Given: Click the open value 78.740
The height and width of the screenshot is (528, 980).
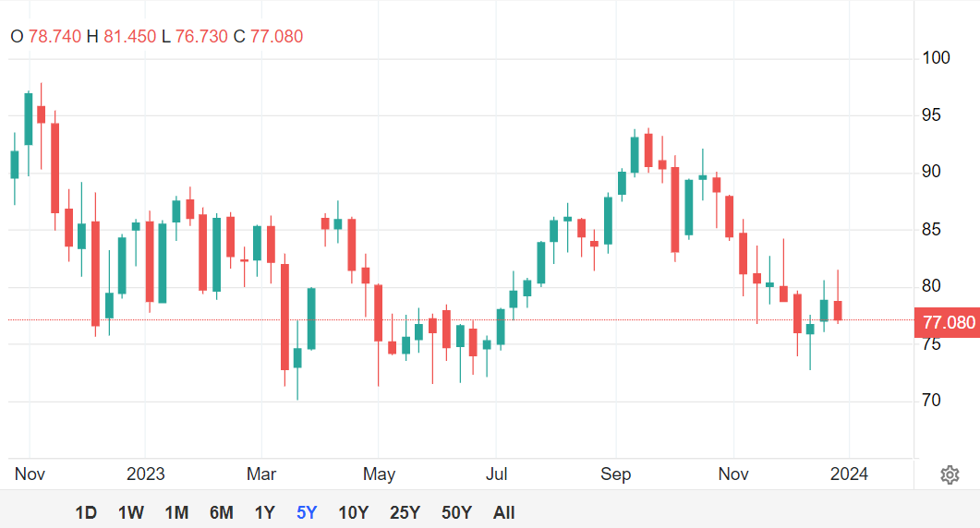Looking at the screenshot, I should point(54,37).
